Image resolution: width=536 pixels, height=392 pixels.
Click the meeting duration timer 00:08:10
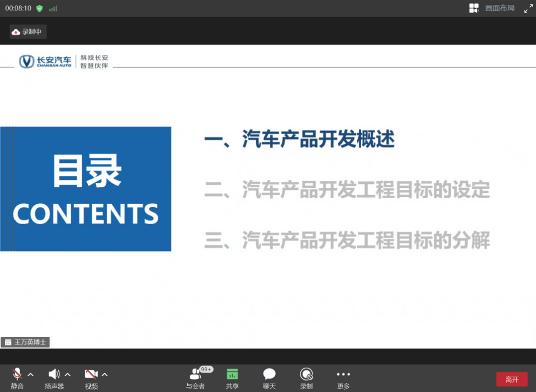pyautogui.click(x=18, y=8)
